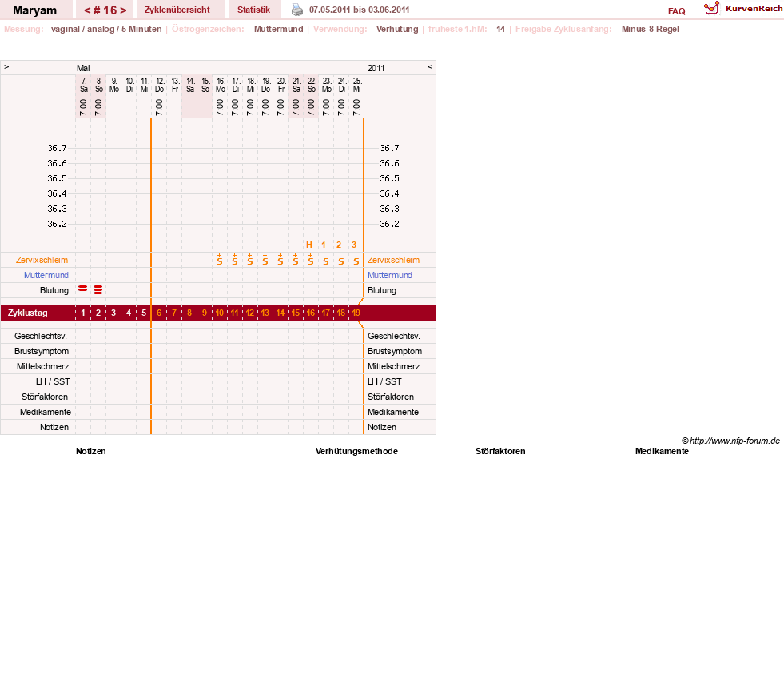This screenshot has width=784, height=674.
Task: Click left Störfaktoren row label
Action: click(45, 397)
